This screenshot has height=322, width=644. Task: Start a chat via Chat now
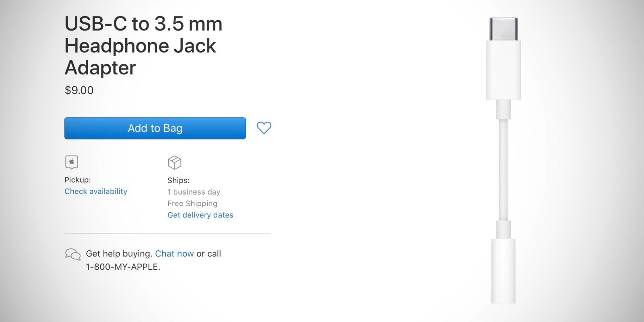coord(174,254)
